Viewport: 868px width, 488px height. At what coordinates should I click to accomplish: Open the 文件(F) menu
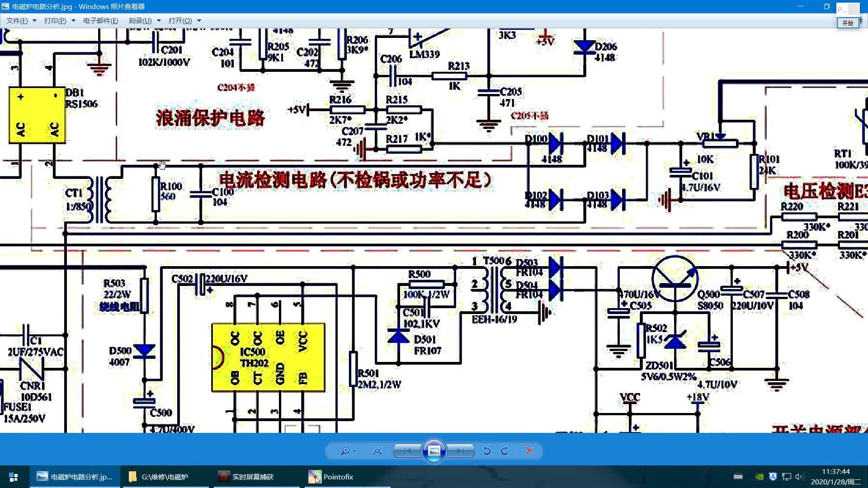17,21
